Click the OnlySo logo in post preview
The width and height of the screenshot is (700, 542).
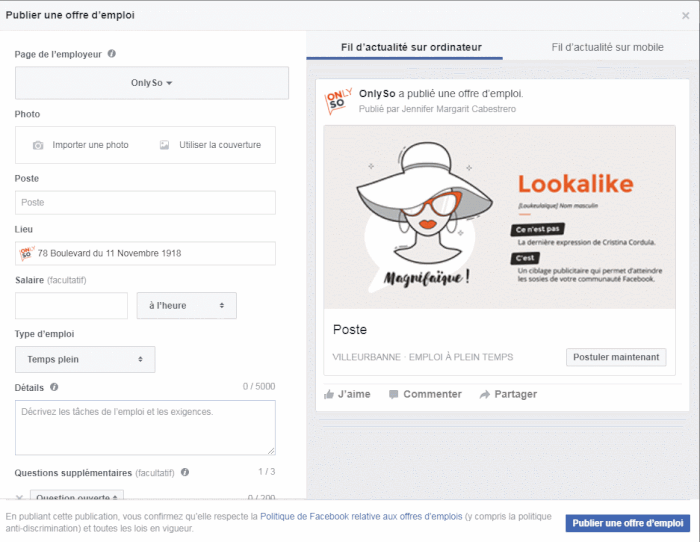click(339, 101)
